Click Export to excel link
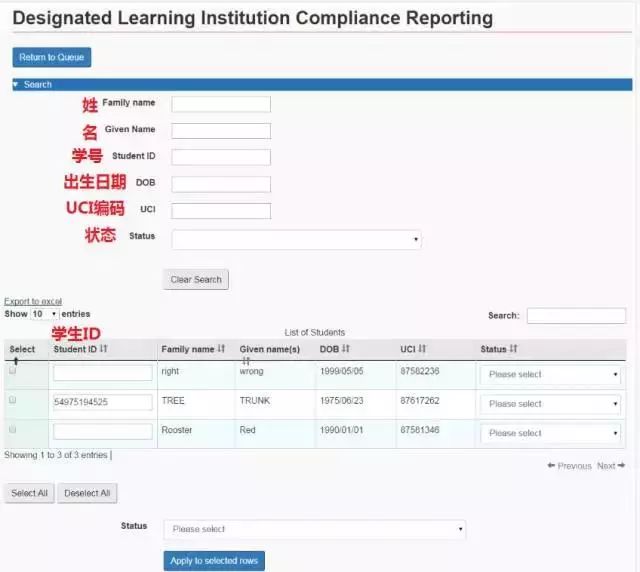Image resolution: width=640 pixels, height=572 pixels. (33, 301)
